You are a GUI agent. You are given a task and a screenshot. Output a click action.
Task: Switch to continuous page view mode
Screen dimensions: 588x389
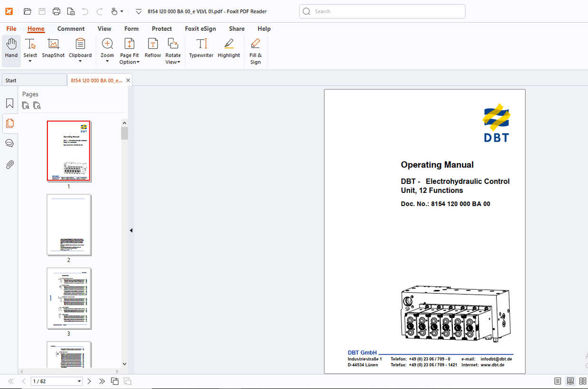coord(570,381)
